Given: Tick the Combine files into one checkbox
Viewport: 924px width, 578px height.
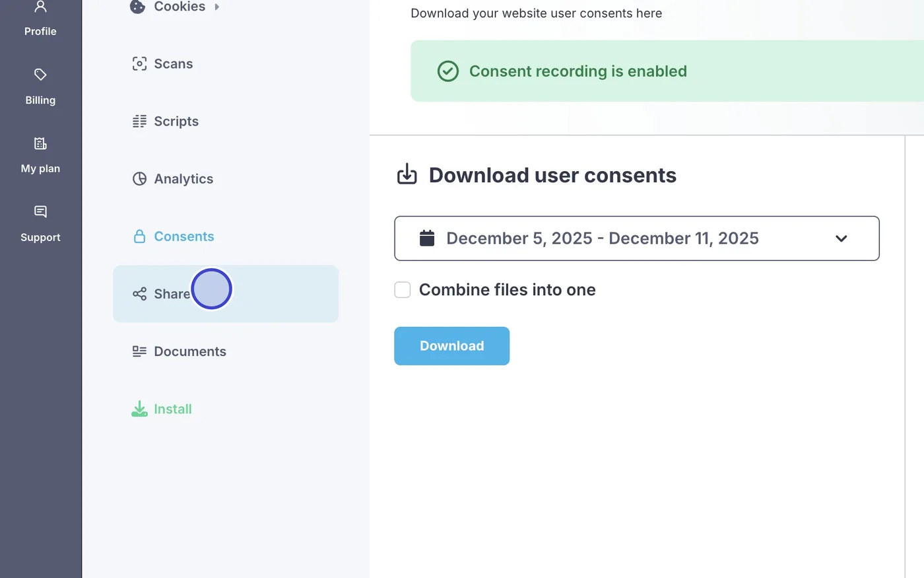Looking at the screenshot, I should pos(403,290).
